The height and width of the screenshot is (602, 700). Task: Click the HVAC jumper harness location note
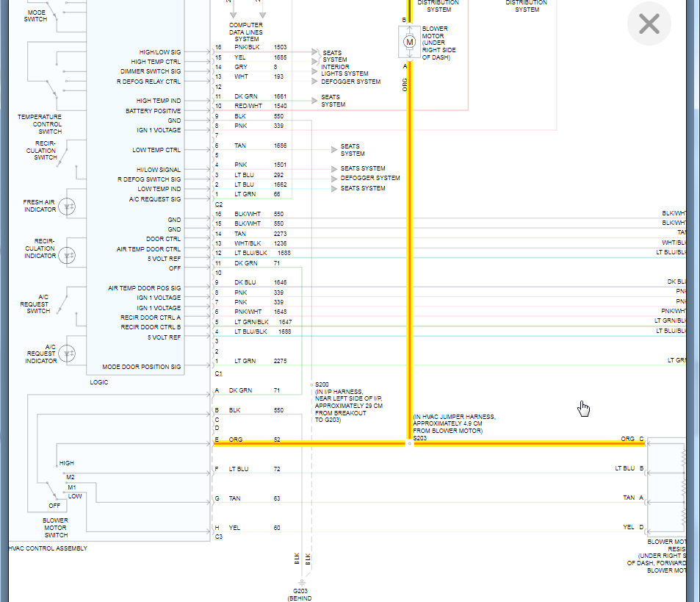pyautogui.click(x=455, y=424)
